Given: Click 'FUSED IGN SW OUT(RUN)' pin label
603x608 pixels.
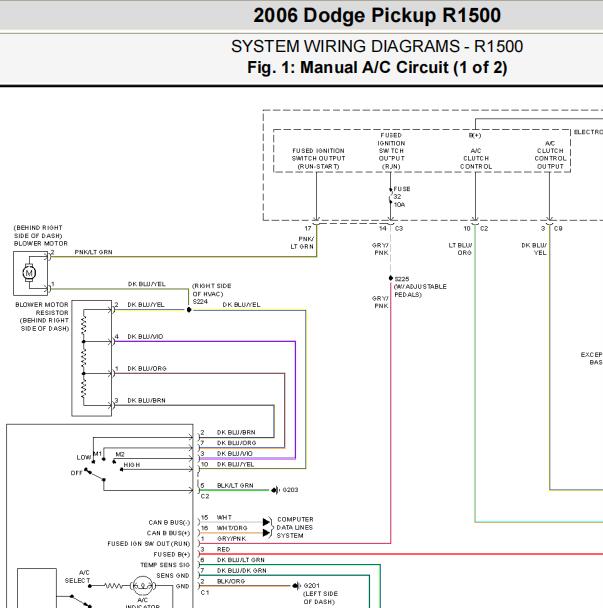Looking at the screenshot, I should (149, 544).
